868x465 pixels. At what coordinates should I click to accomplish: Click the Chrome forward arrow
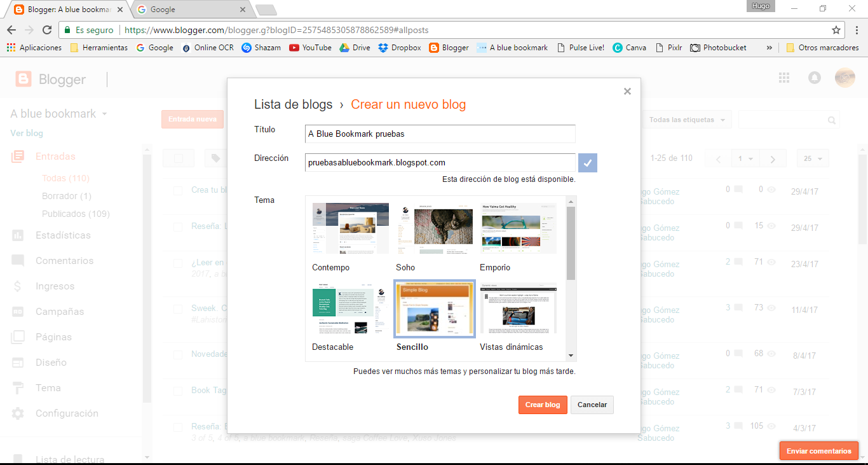[x=29, y=30]
